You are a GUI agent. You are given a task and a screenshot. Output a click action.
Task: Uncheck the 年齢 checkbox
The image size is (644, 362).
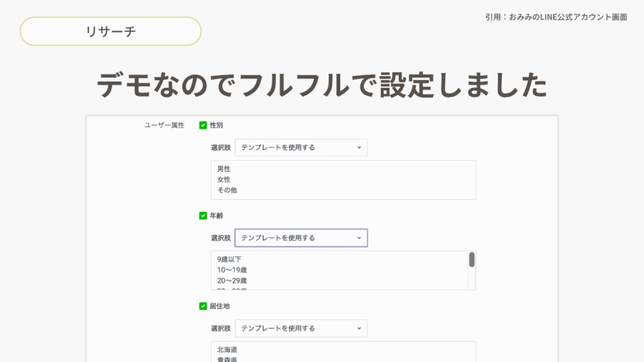click(203, 216)
